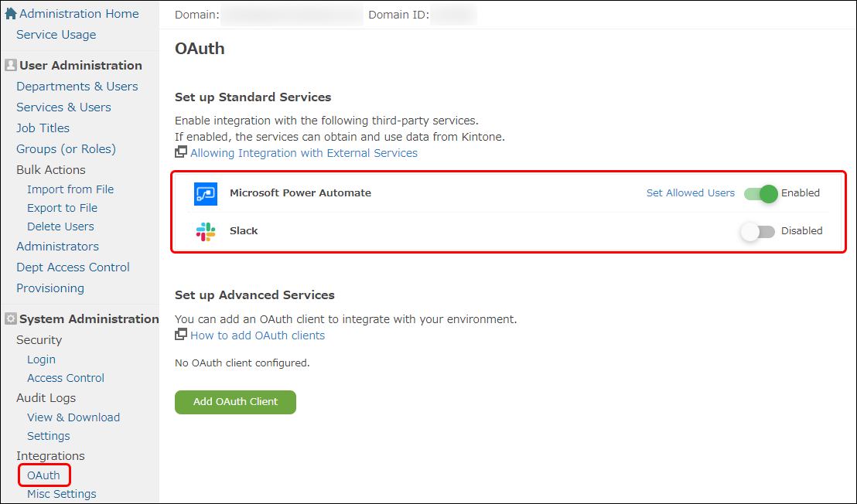The width and height of the screenshot is (857, 504).
Task: Open Security under System Administration
Action: click(39, 339)
